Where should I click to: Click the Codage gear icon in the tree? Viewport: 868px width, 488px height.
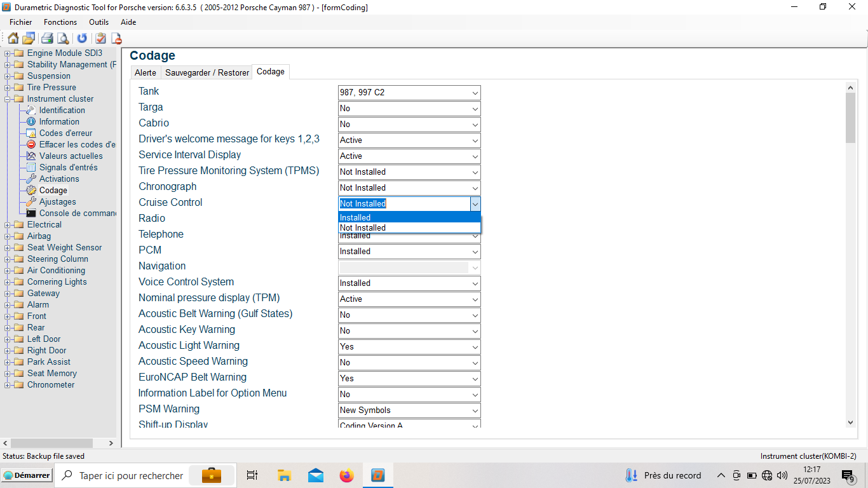31,190
